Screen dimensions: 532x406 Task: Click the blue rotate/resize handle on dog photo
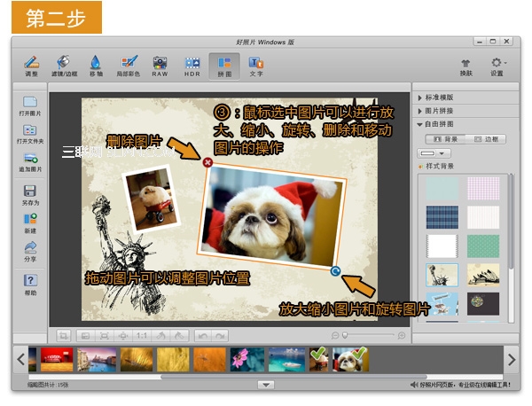click(335, 271)
